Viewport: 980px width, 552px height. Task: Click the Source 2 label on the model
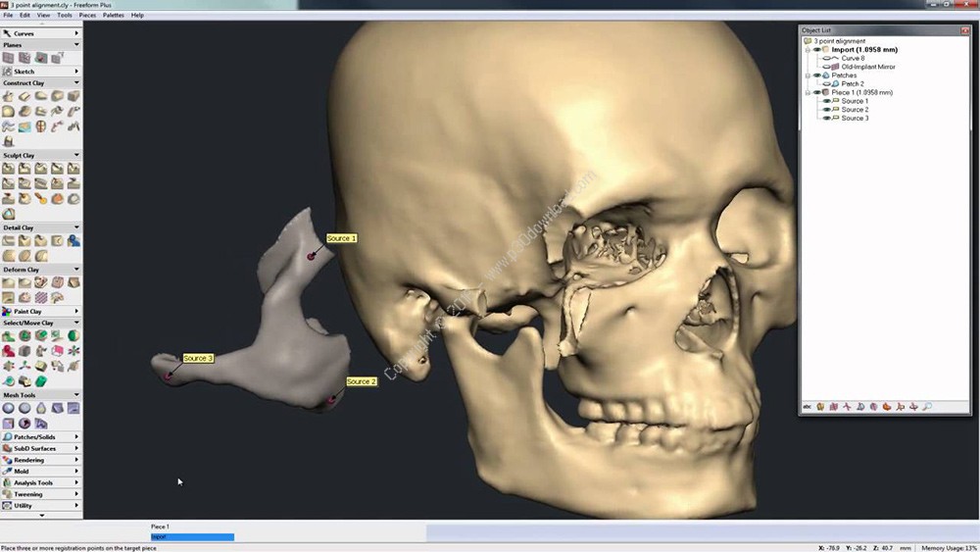pos(360,381)
